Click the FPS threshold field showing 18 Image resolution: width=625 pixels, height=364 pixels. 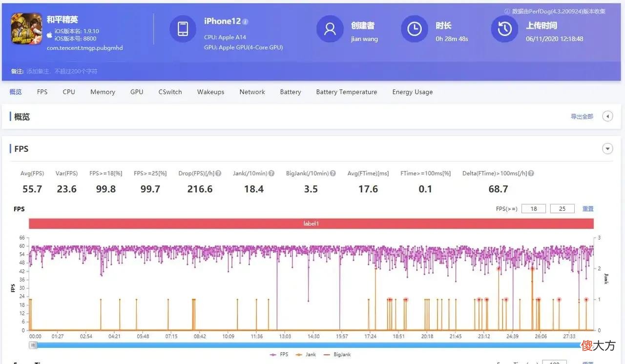pos(534,209)
